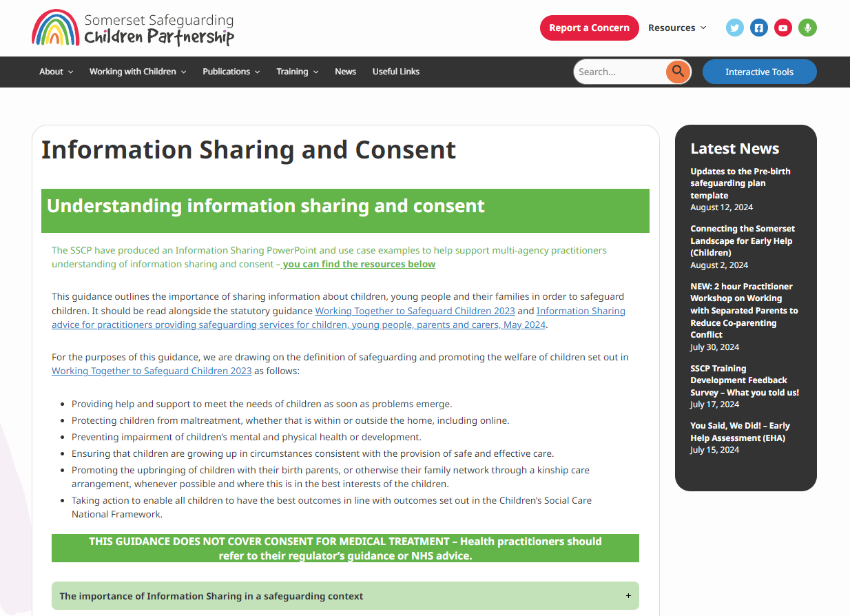Open Working Together to Safeguard Children 2023 link
The image size is (850, 616).
[415, 311]
